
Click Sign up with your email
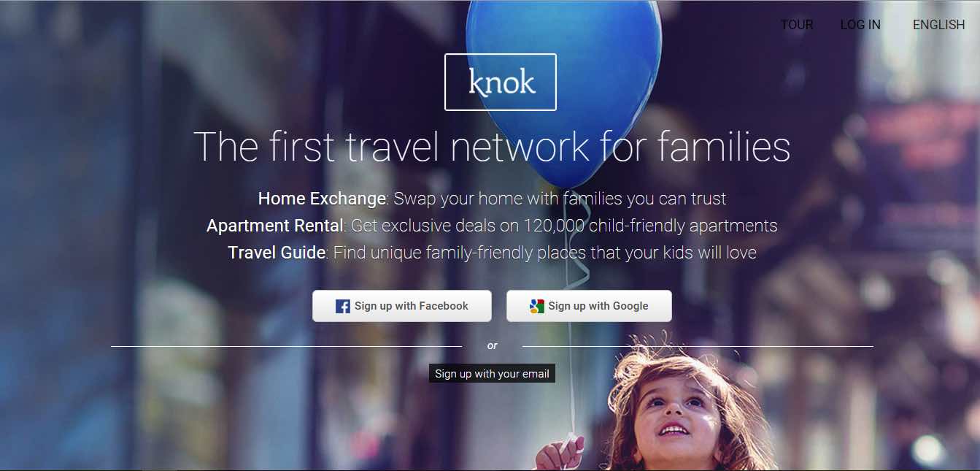492,373
